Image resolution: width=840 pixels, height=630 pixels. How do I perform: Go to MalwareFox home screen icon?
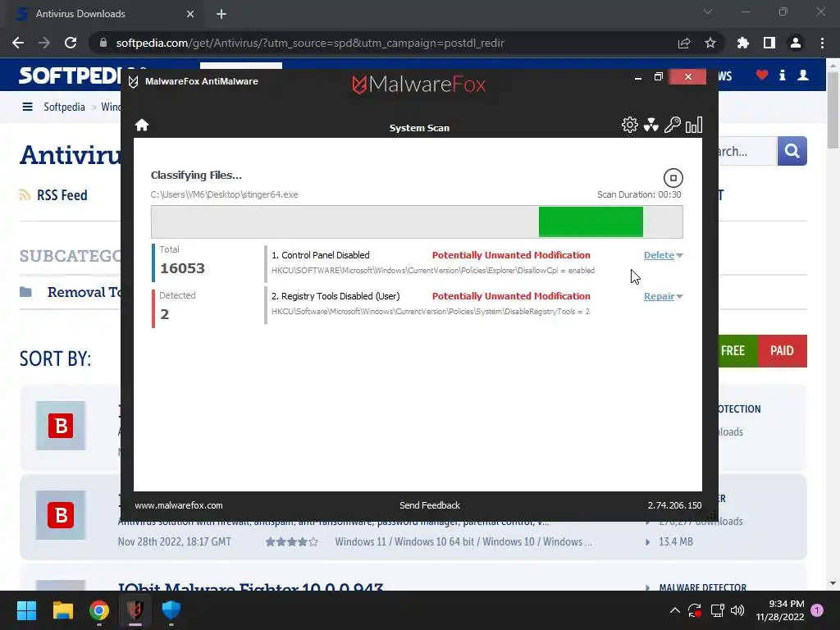(141, 125)
